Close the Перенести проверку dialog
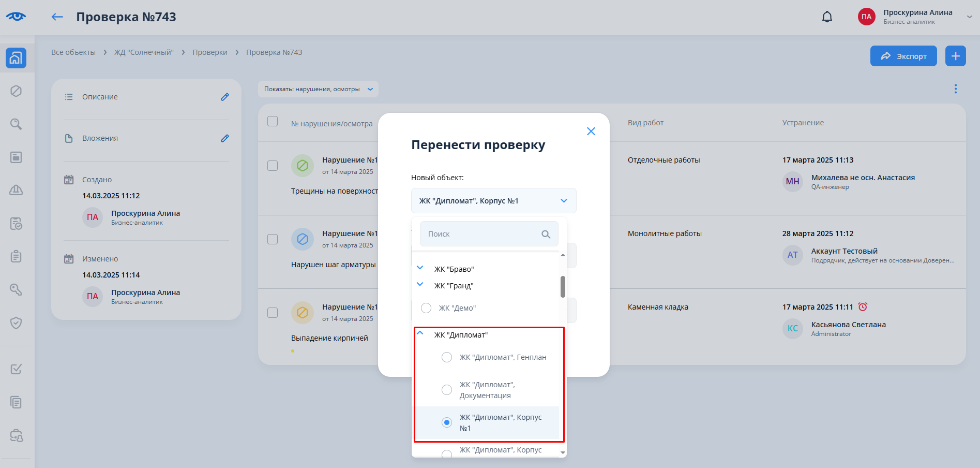Screen dimensions: 980x468 (591, 131)
